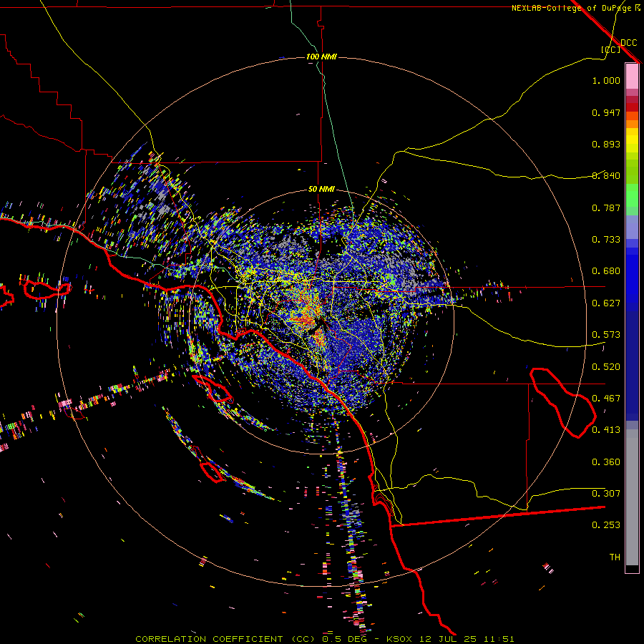Image resolution: width=644 pixels, height=644 pixels.
Task: Click the 0.520 value on the scale
Action: (x=606, y=367)
